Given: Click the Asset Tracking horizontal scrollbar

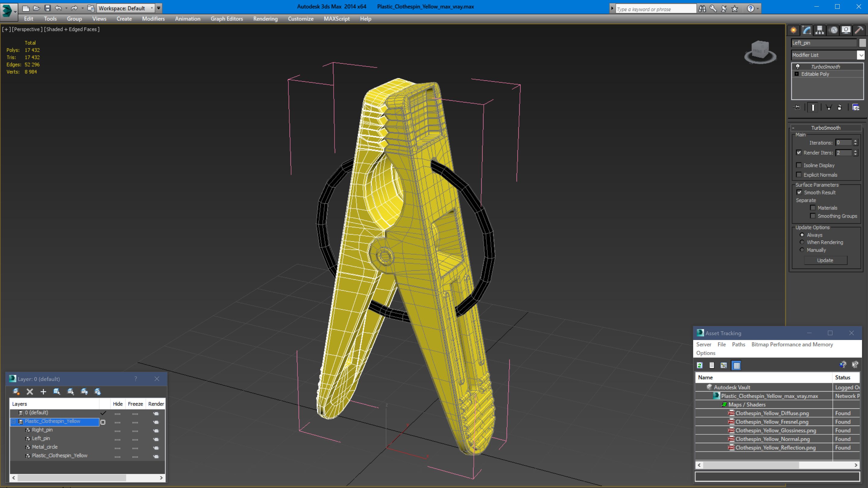Looking at the screenshot, I should coord(751,465).
